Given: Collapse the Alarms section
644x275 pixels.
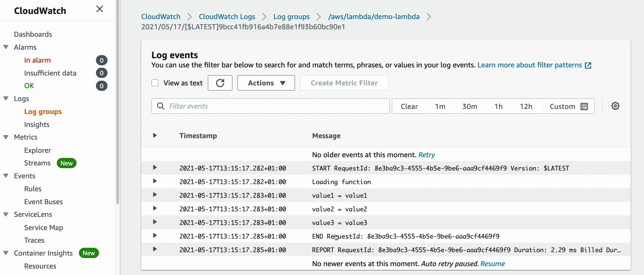Looking at the screenshot, I should 6,47.
